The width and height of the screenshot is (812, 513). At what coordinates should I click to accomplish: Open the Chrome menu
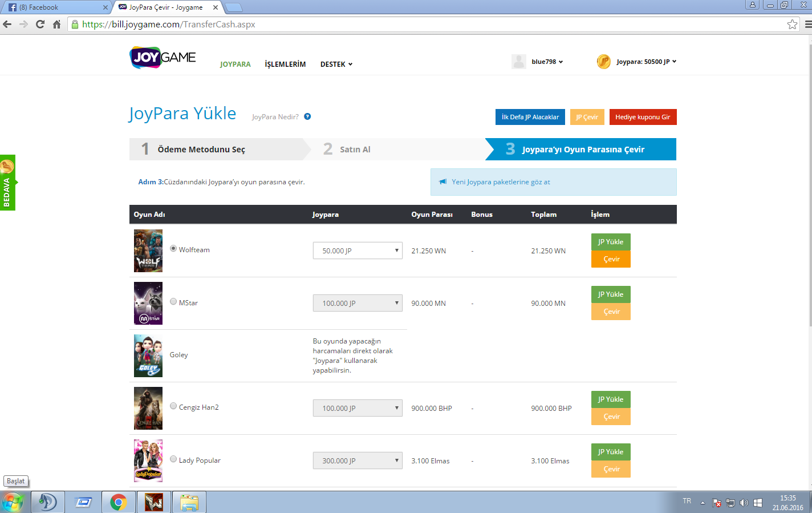pyautogui.click(x=808, y=24)
